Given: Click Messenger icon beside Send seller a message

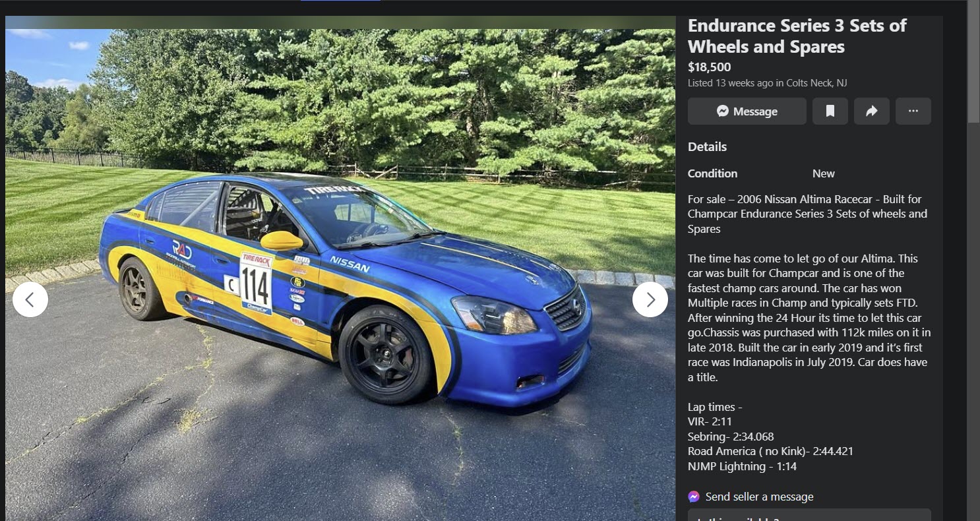Looking at the screenshot, I should point(694,497).
